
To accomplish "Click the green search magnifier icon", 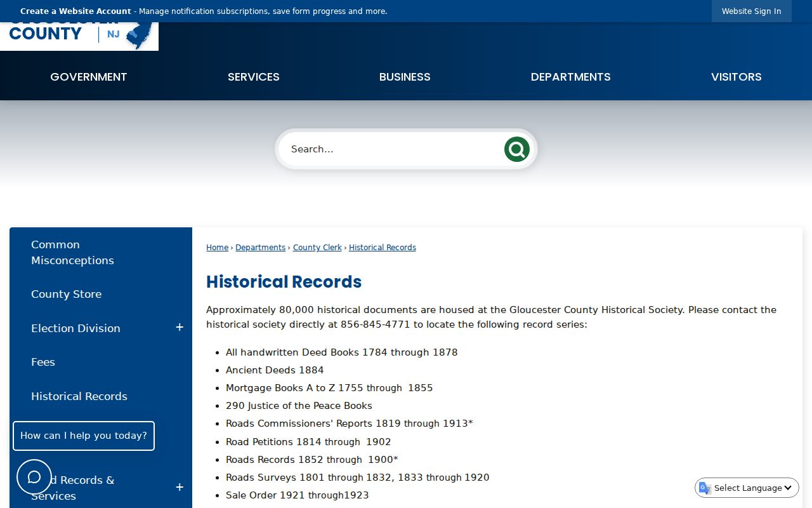I will coord(516,149).
